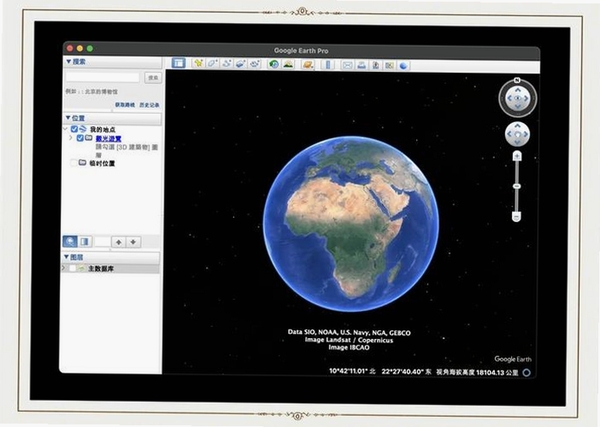Click the Record a Tour camera icon
The image size is (600, 427).
tap(255, 64)
